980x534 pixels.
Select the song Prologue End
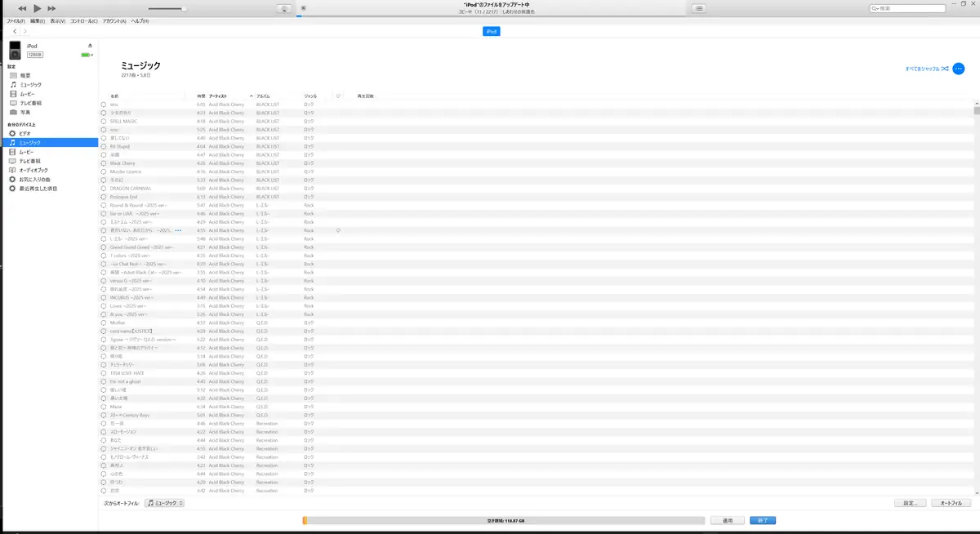(124, 197)
